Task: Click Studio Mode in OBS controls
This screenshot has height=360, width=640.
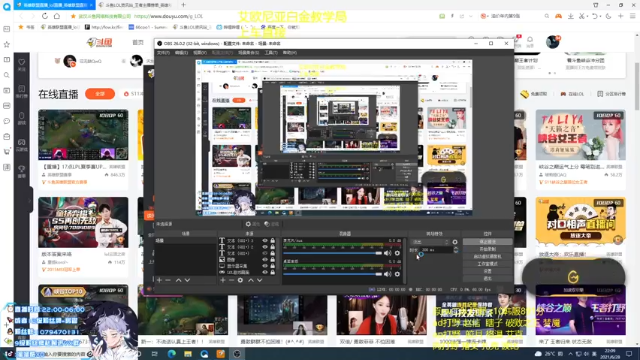Action: pyautogui.click(x=488, y=264)
